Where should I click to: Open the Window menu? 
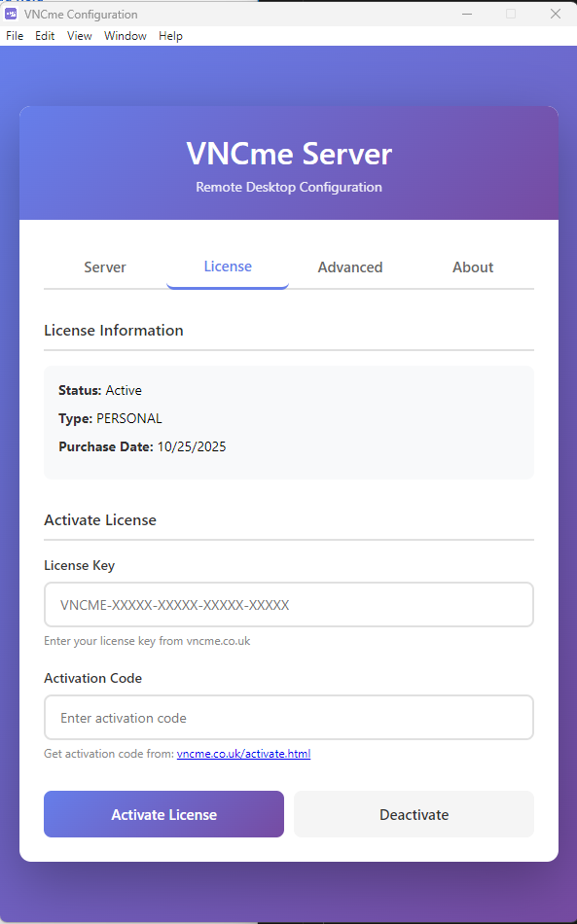pyautogui.click(x=125, y=35)
